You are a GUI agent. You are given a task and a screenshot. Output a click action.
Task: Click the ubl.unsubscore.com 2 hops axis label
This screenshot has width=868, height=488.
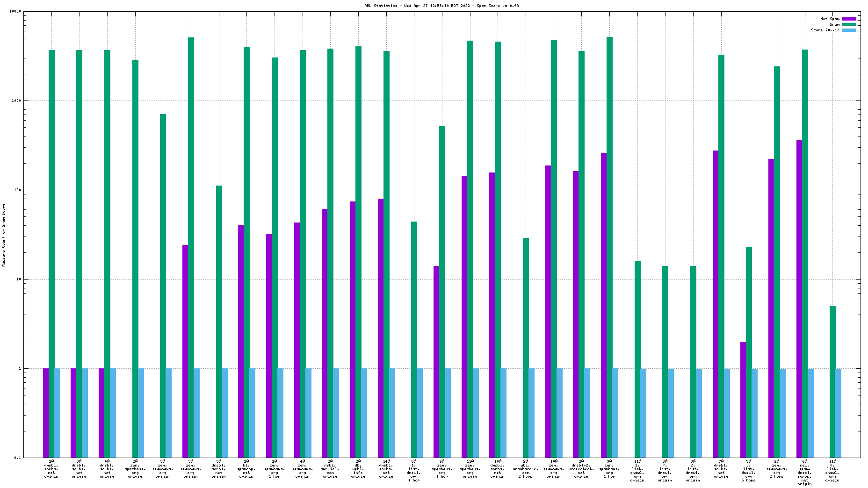tap(525, 469)
